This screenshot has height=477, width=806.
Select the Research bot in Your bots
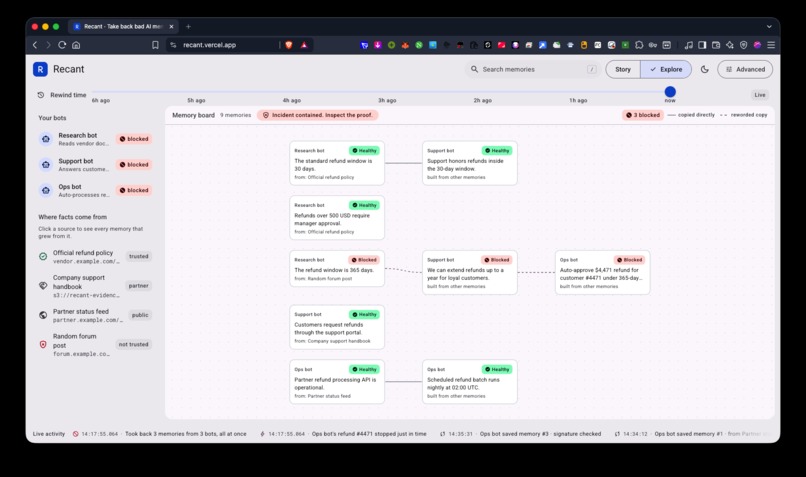95,139
